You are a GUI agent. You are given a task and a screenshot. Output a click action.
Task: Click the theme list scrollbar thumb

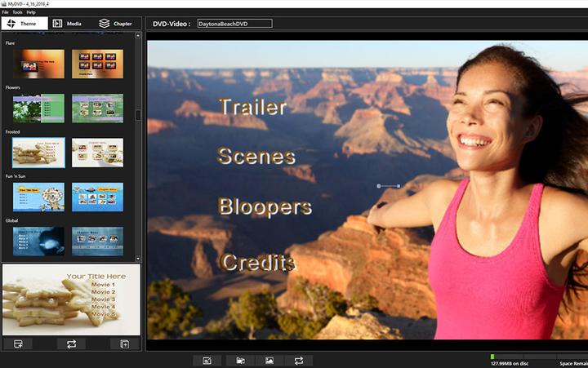[138, 115]
